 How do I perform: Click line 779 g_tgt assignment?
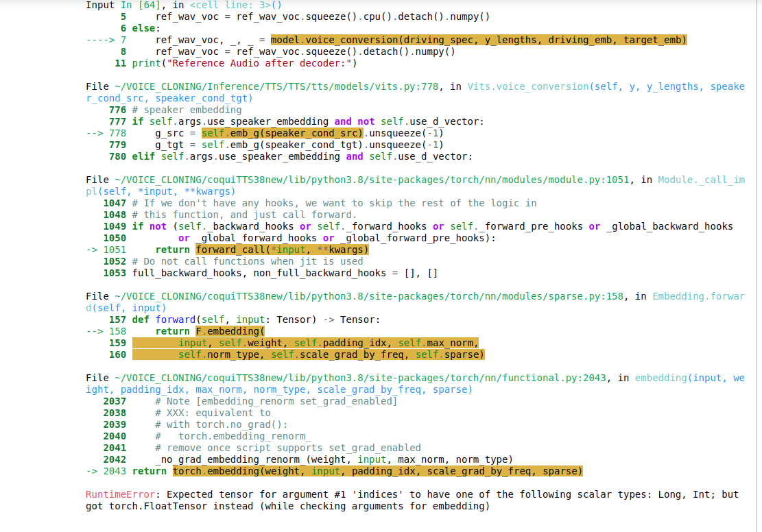tap(299, 145)
